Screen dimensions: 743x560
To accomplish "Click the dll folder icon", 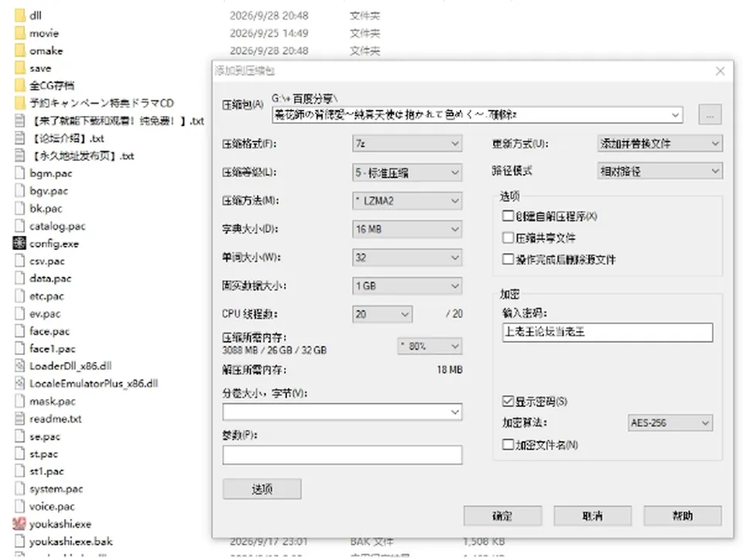I will (x=20, y=15).
